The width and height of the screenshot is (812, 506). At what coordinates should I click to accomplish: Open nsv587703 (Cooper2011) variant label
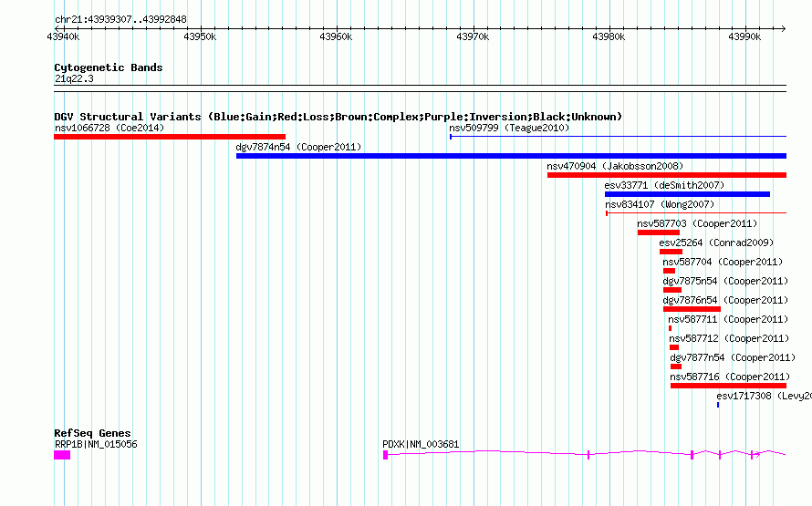[x=697, y=223]
